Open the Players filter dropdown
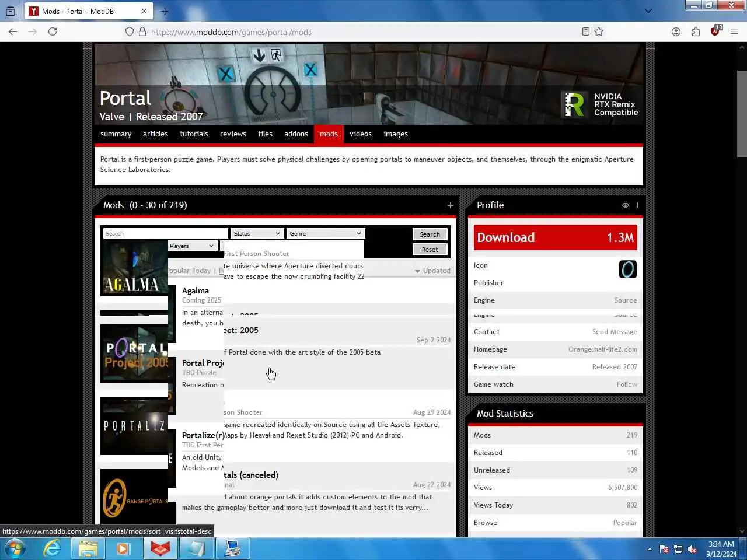 (192, 246)
